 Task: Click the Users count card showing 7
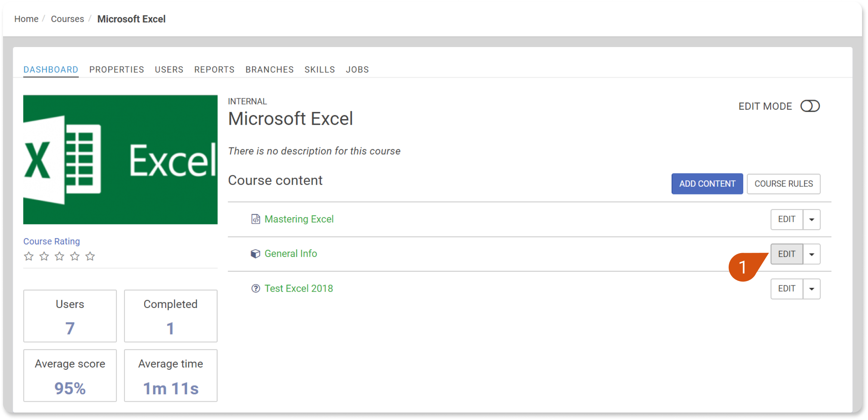coord(70,316)
